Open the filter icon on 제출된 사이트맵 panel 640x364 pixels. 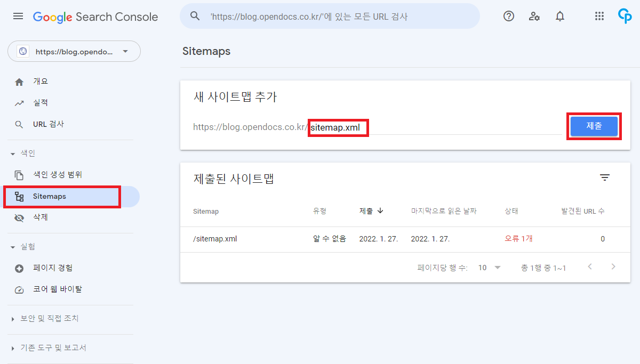[x=604, y=177]
